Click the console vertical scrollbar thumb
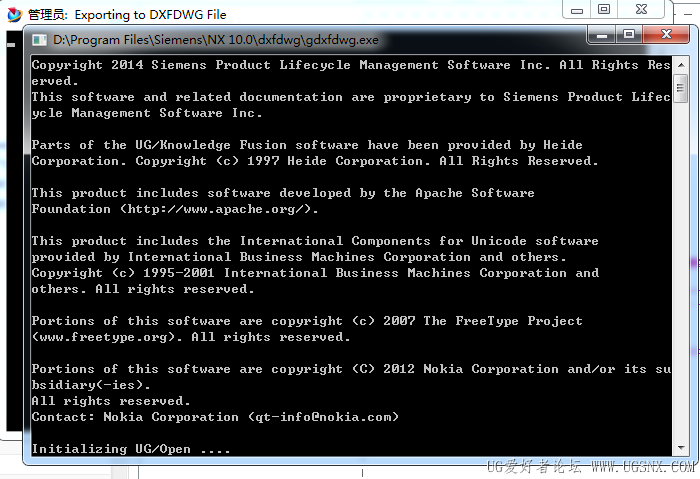The image size is (700, 479). click(680, 88)
